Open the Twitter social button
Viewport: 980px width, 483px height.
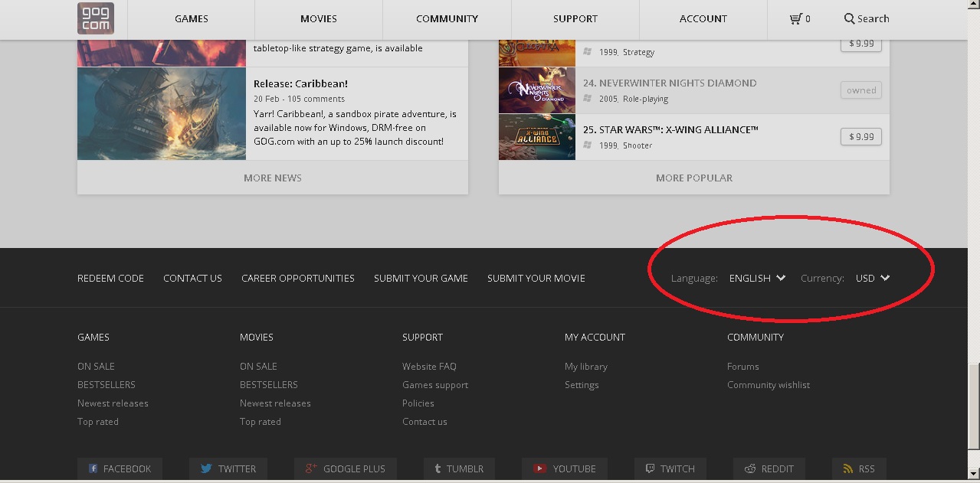point(228,468)
